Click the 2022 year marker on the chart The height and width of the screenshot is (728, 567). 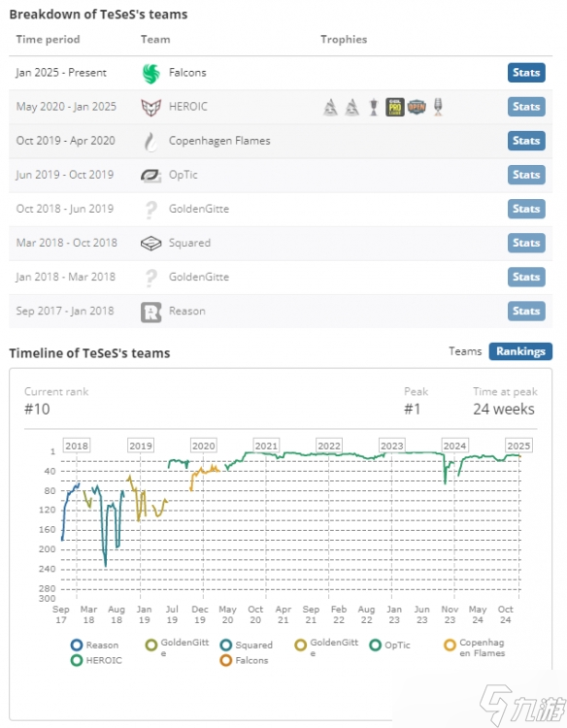(x=329, y=446)
